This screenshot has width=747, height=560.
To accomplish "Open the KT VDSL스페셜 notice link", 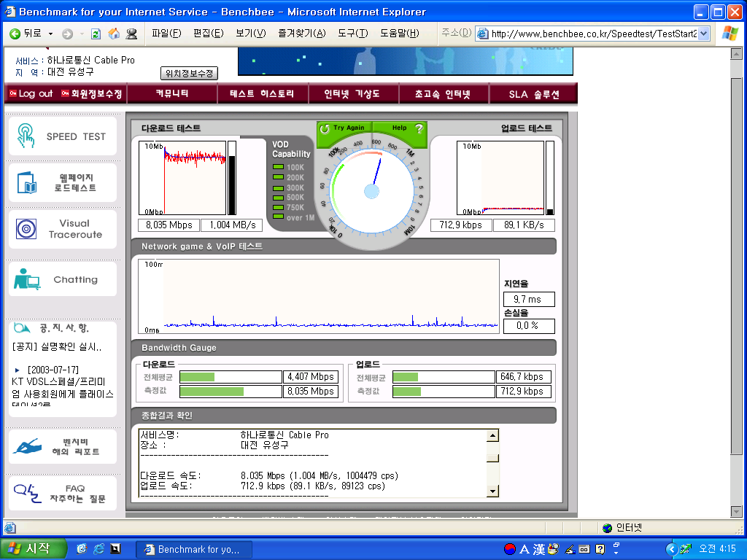I will pyautogui.click(x=63, y=388).
